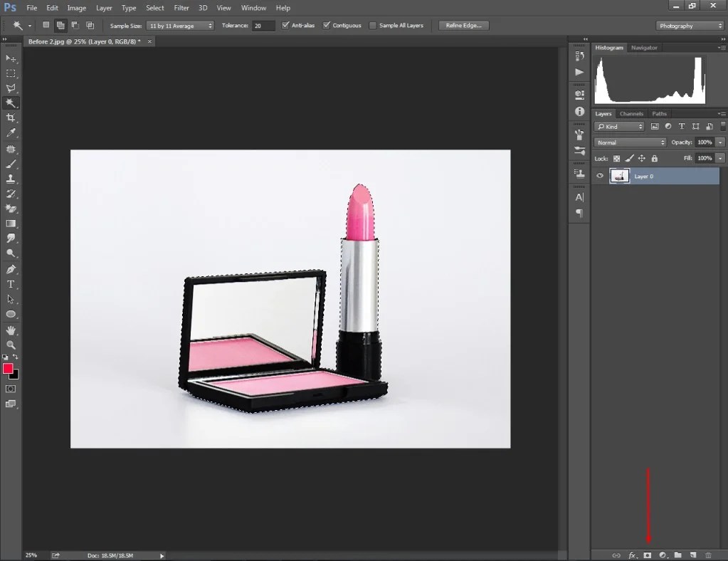Click Add layer mask icon
Viewport: 728px width, 561px height.
647,555
